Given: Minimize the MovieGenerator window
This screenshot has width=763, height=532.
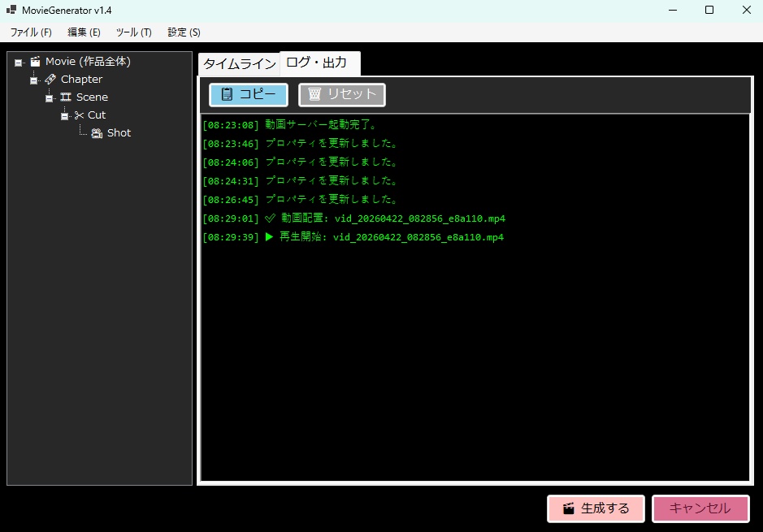Looking at the screenshot, I should tap(673, 11).
